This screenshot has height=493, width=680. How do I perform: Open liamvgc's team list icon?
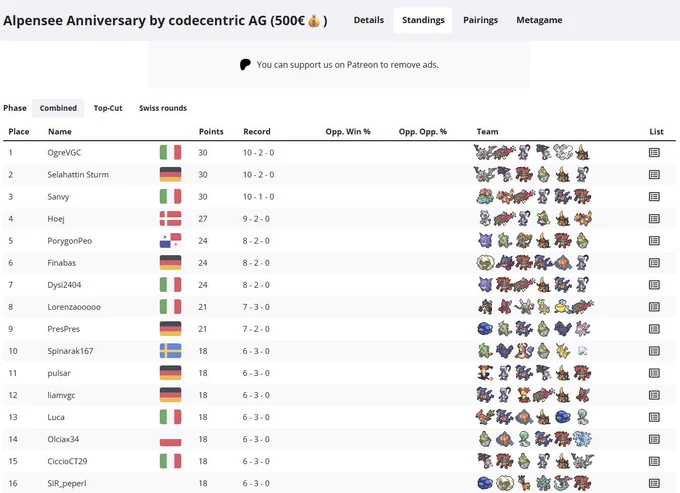click(x=654, y=395)
